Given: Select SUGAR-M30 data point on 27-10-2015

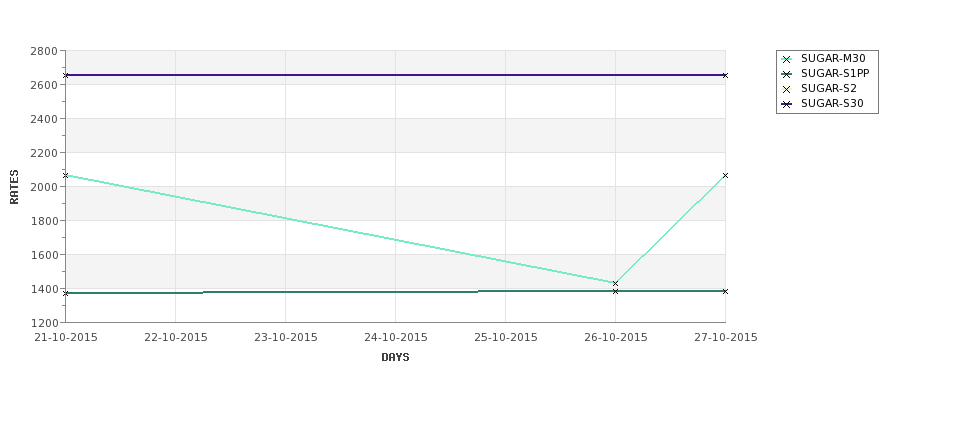Looking at the screenshot, I should click(x=725, y=175).
